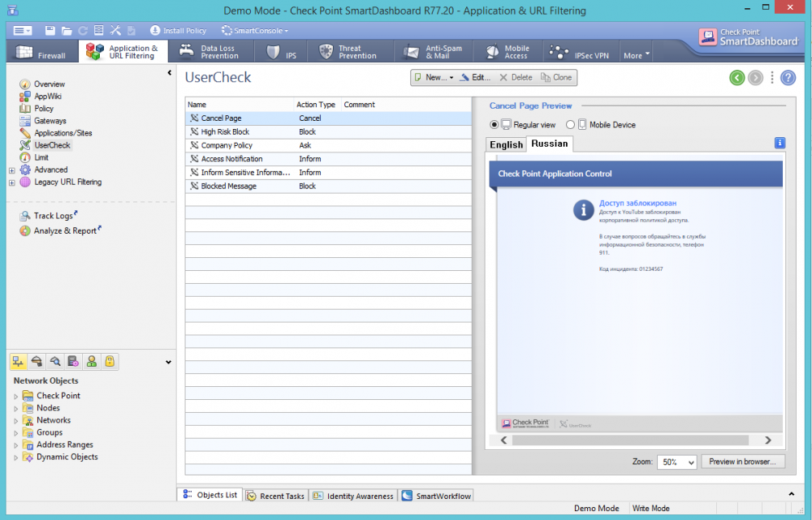Expand the Check Point objects folder
Image resolution: width=812 pixels, height=520 pixels.
[x=15, y=397]
